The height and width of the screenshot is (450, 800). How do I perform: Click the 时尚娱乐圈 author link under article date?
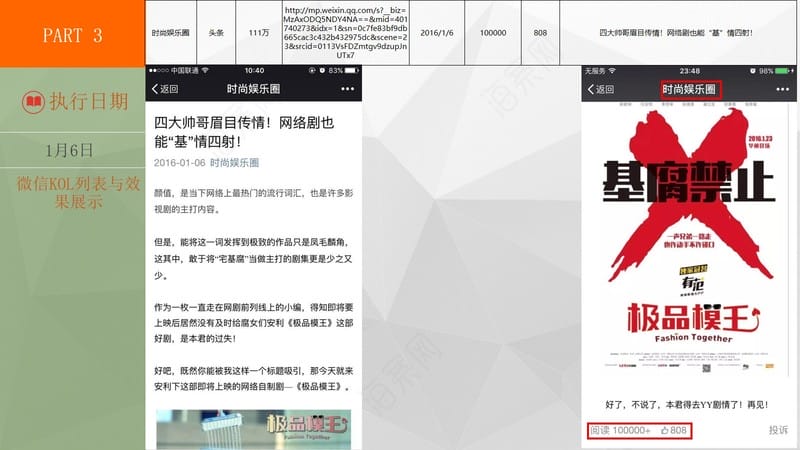(x=234, y=163)
